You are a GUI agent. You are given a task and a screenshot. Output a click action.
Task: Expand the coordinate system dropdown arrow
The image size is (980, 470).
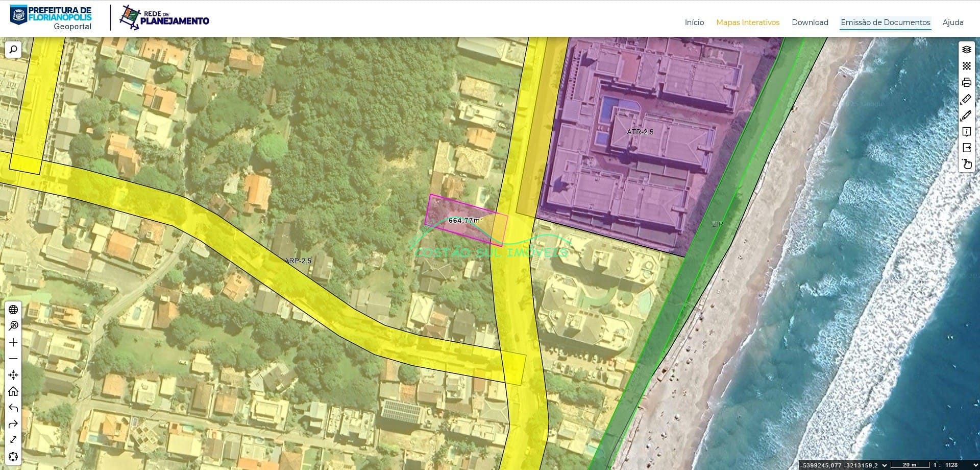pos(885,465)
